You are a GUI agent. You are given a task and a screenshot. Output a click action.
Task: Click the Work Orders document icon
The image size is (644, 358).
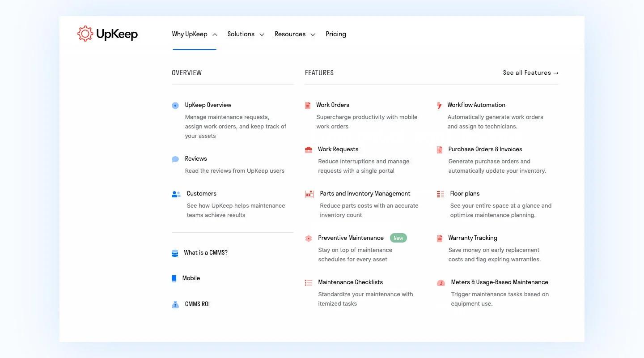point(308,105)
